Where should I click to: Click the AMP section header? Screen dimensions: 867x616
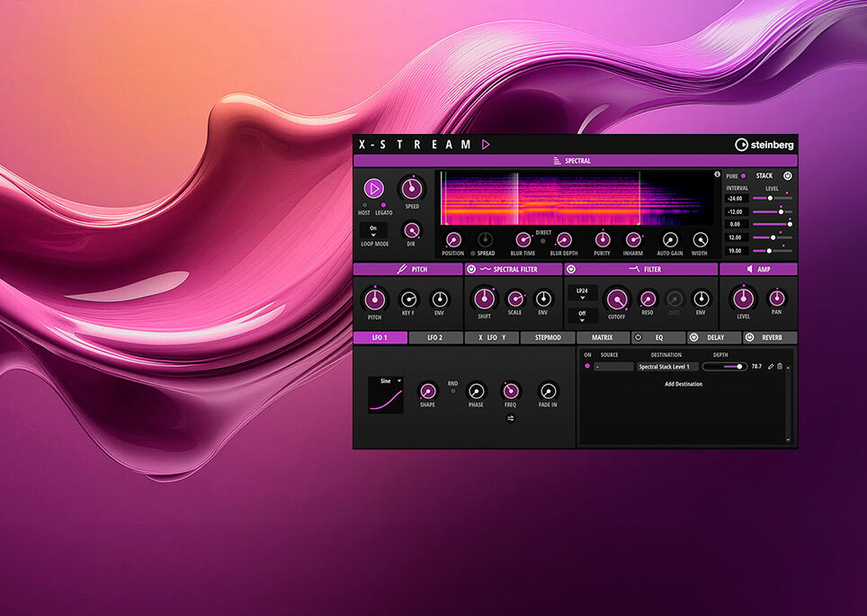coord(758,269)
